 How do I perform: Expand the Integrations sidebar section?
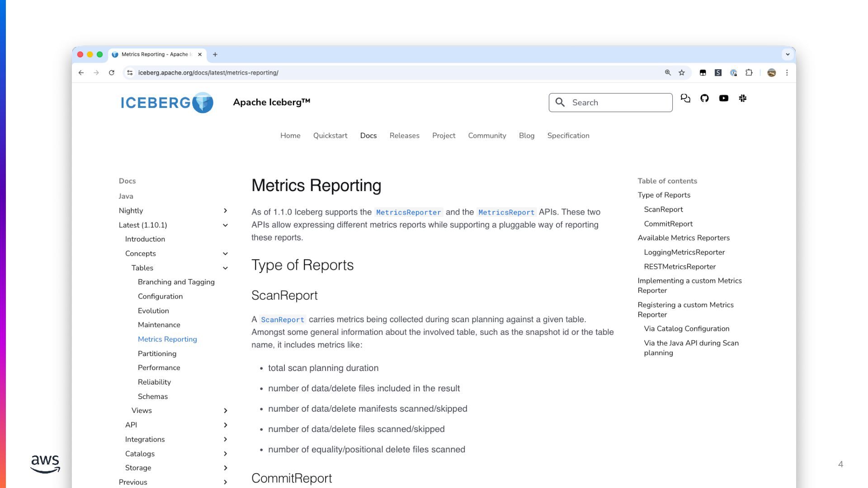[225, 439]
